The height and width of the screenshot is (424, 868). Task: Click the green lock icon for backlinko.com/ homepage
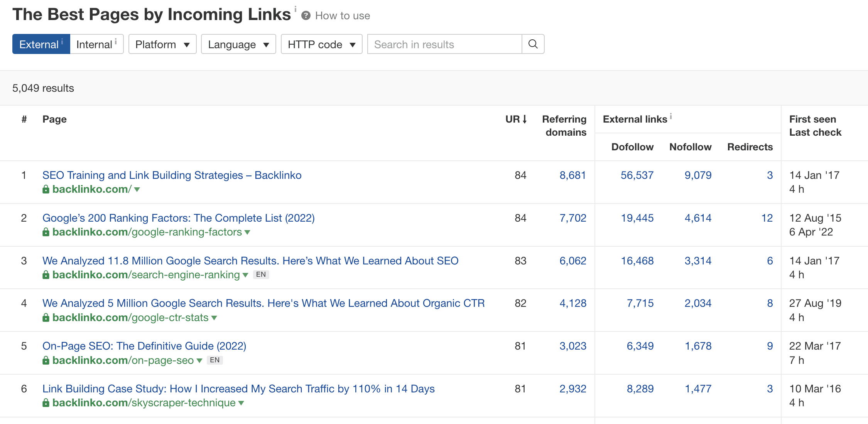[x=46, y=189]
